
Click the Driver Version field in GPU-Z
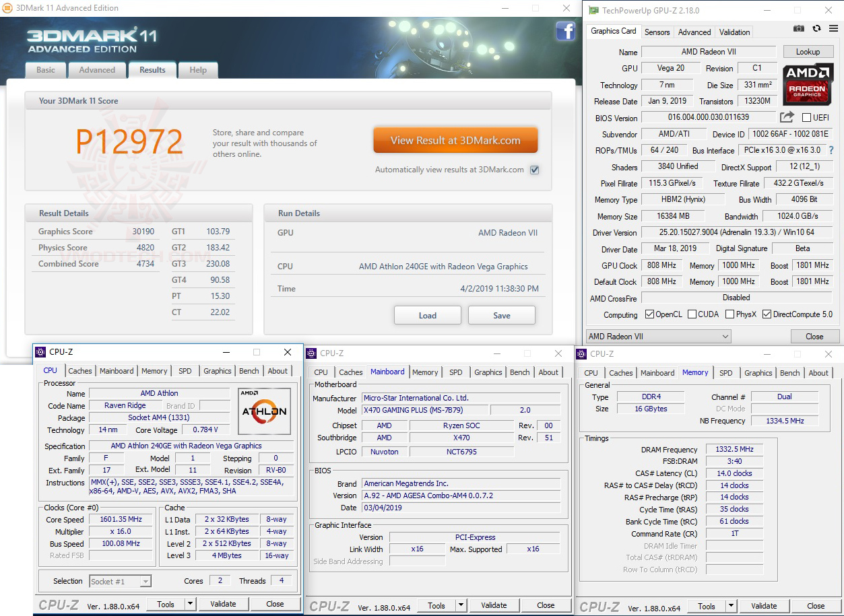coord(736,232)
